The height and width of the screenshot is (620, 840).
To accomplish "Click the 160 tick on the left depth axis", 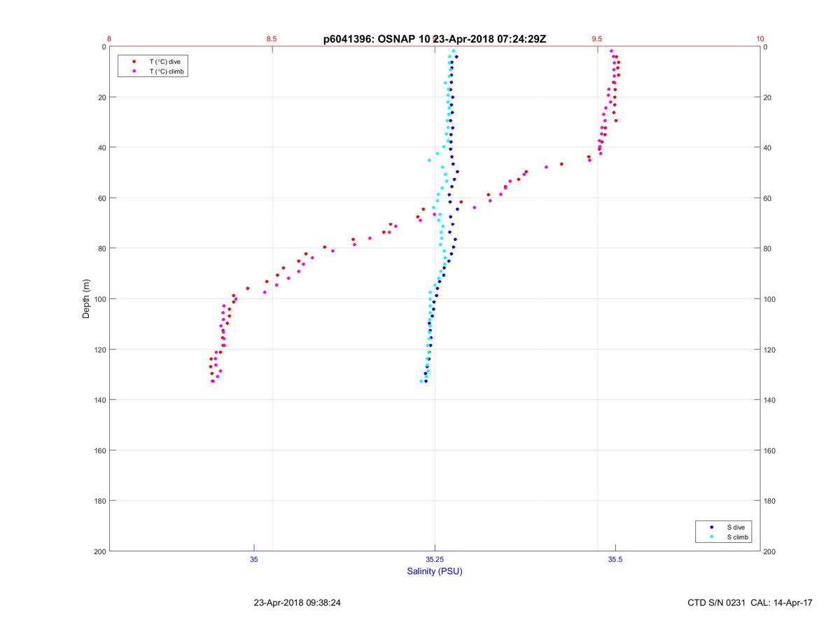I will pos(99,450).
